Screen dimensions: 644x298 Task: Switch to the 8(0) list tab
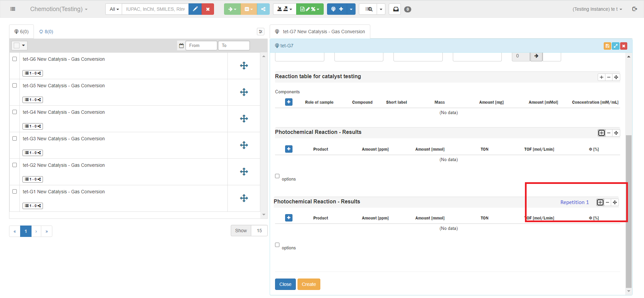coord(46,32)
